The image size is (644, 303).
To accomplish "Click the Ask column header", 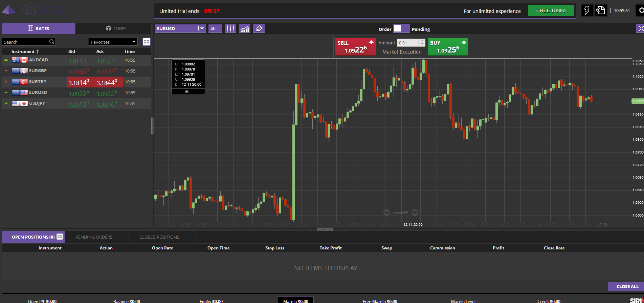I will coord(100,52).
